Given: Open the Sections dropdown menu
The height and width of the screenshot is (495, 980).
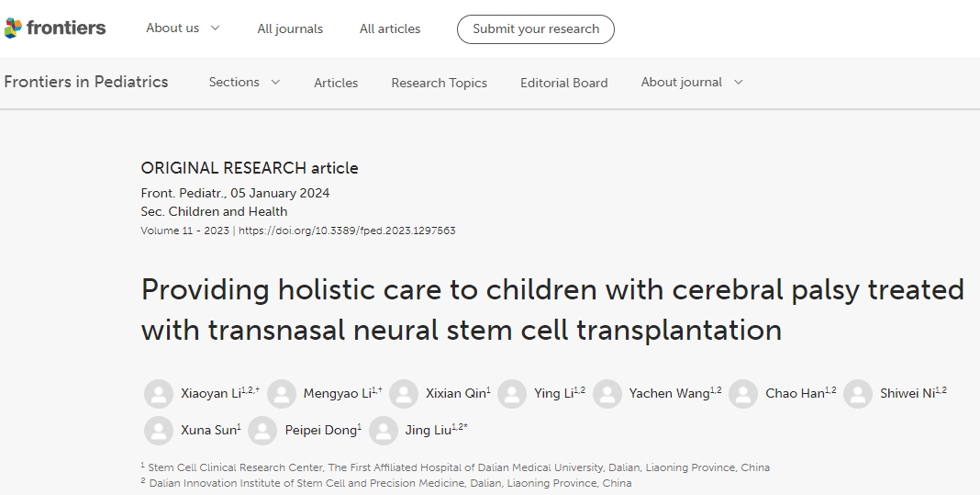Looking at the screenshot, I should pos(244,83).
